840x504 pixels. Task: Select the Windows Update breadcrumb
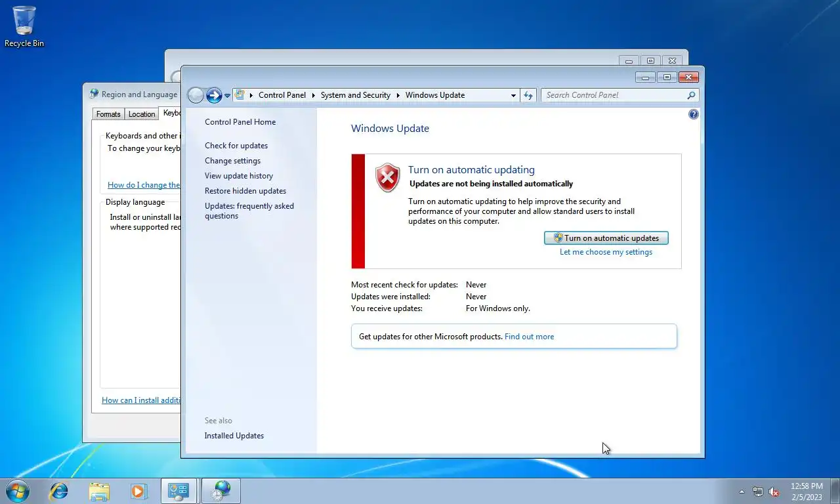(x=434, y=95)
